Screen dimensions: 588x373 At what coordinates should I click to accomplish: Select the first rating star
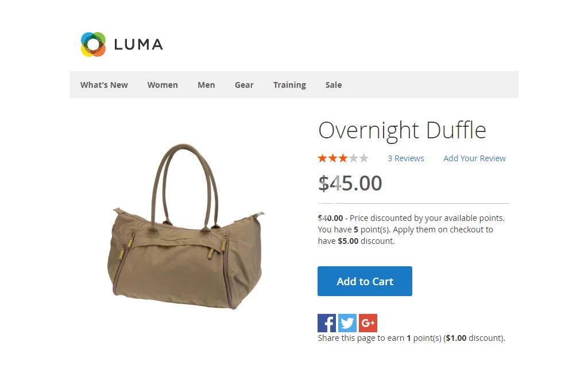pos(322,158)
